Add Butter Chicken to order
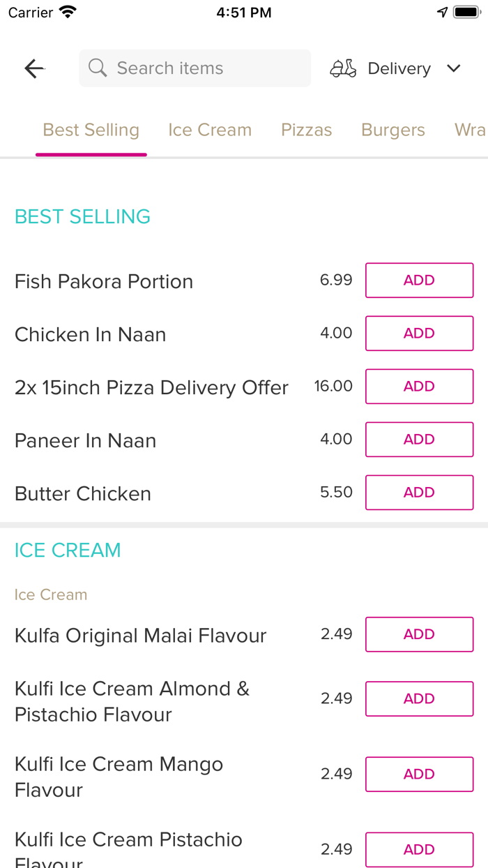 pyautogui.click(x=419, y=492)
